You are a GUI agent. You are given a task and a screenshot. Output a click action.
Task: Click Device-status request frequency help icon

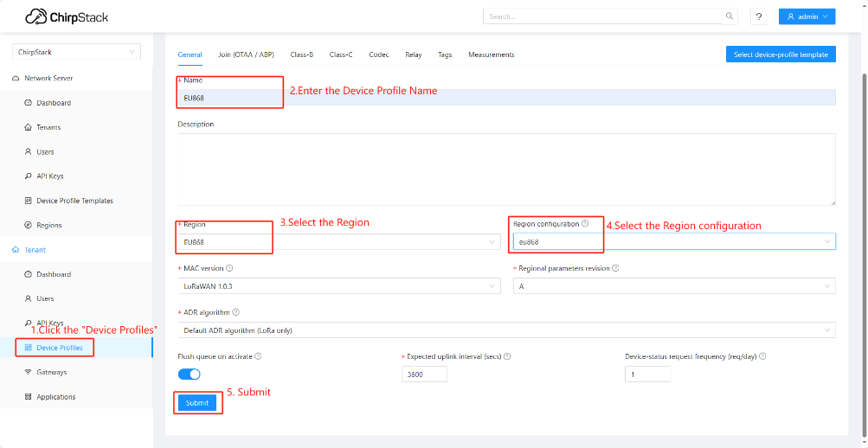pyautogui.click(x=762, y=356)
